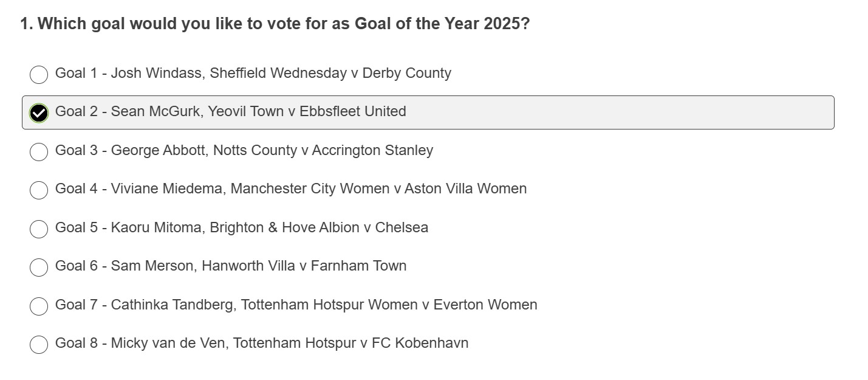868x380 pixels.
Task: Choose the radio circle for Cathinka Tandberg
Action: point(39,306)
